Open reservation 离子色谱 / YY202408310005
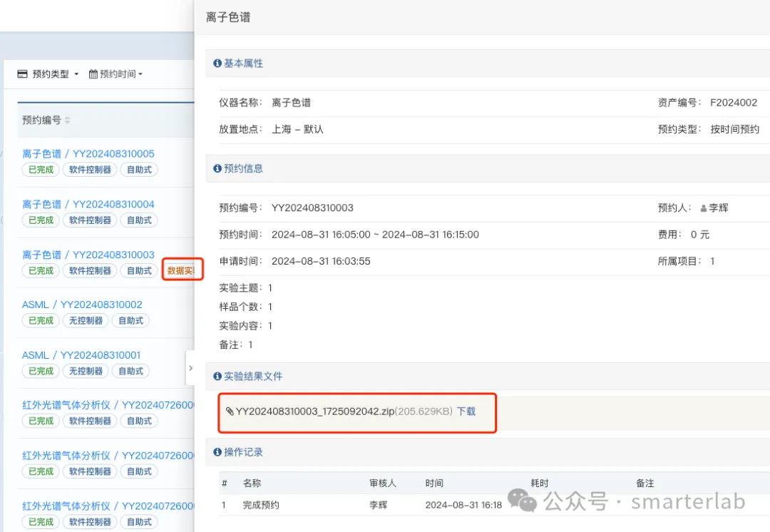770x532 pixels. (x=88, y=154)
